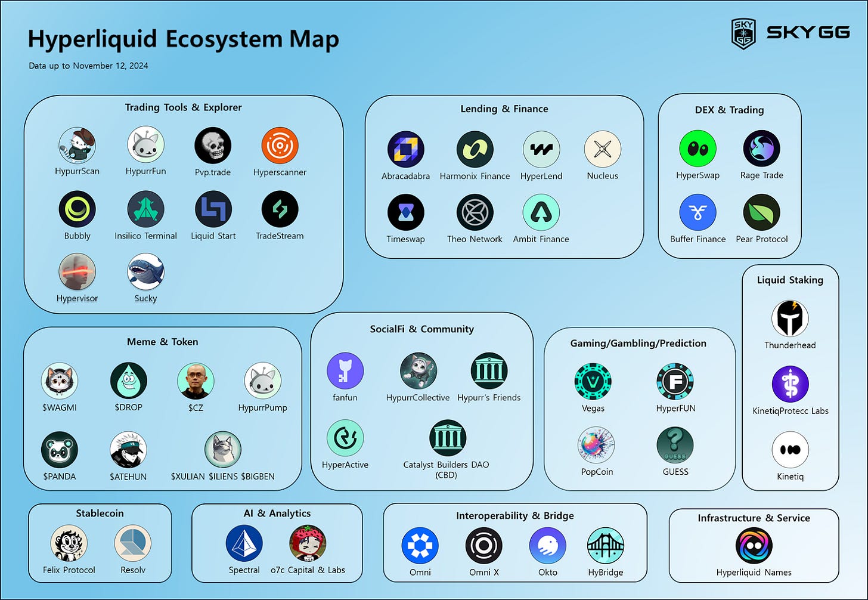Open the Ambit Finance icon
Screen dimensions: 868x600
[541, 212]
